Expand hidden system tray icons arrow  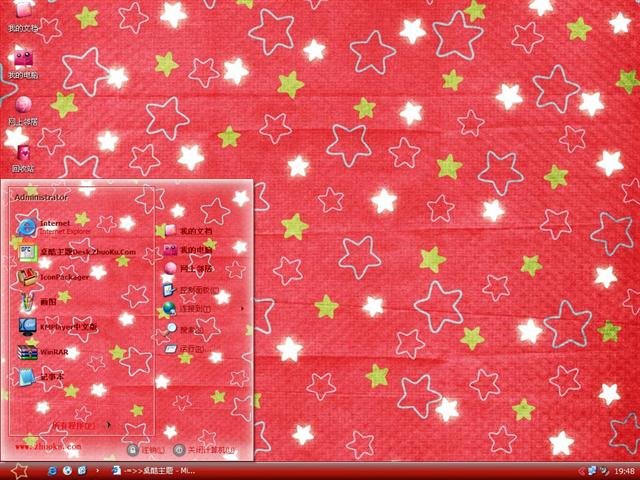(x=581, y=471)
